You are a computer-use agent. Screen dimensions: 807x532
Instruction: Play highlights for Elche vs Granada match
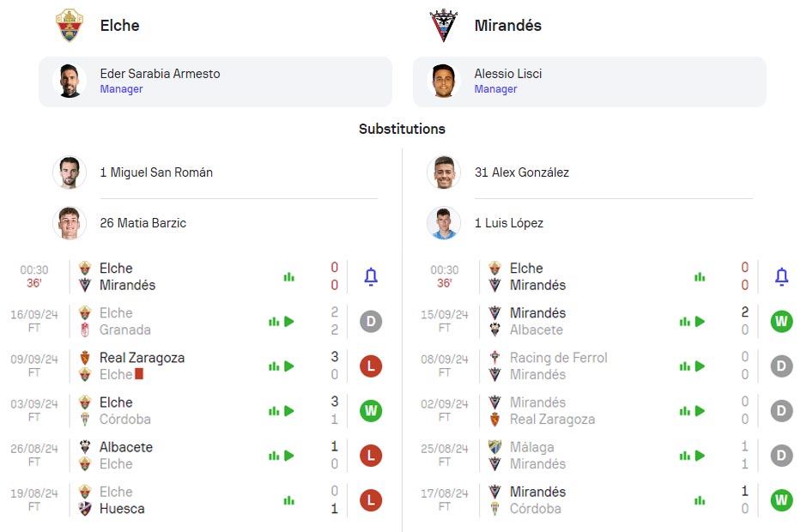pyautogui.click(x=289, y=322)
